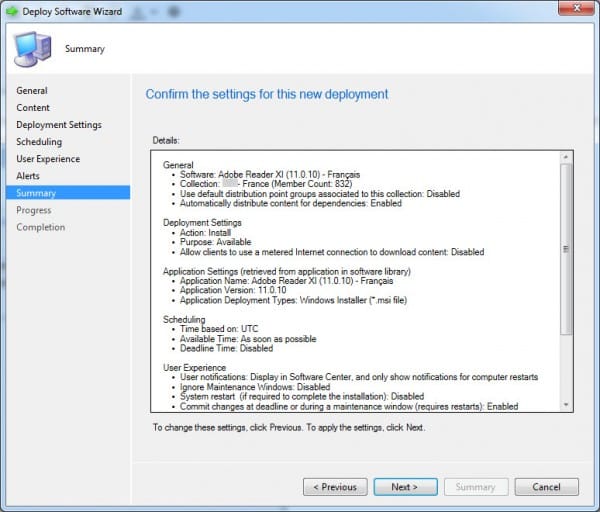Select the Progress step in the sidebar

click(34, 210)
